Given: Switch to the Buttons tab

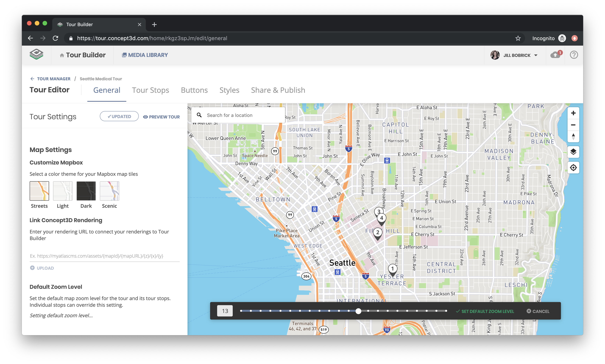Looking at the screenshot, I should pyautogui.click(x=194, y=90).
